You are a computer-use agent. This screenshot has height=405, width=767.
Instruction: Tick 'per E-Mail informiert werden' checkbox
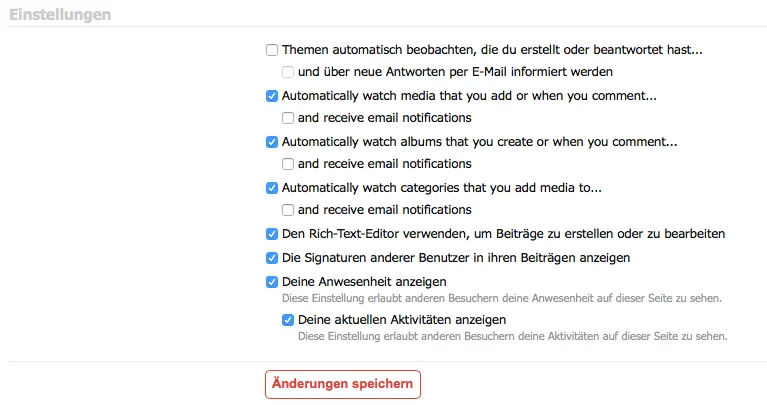pyautogui.click(x=288, y=72)
